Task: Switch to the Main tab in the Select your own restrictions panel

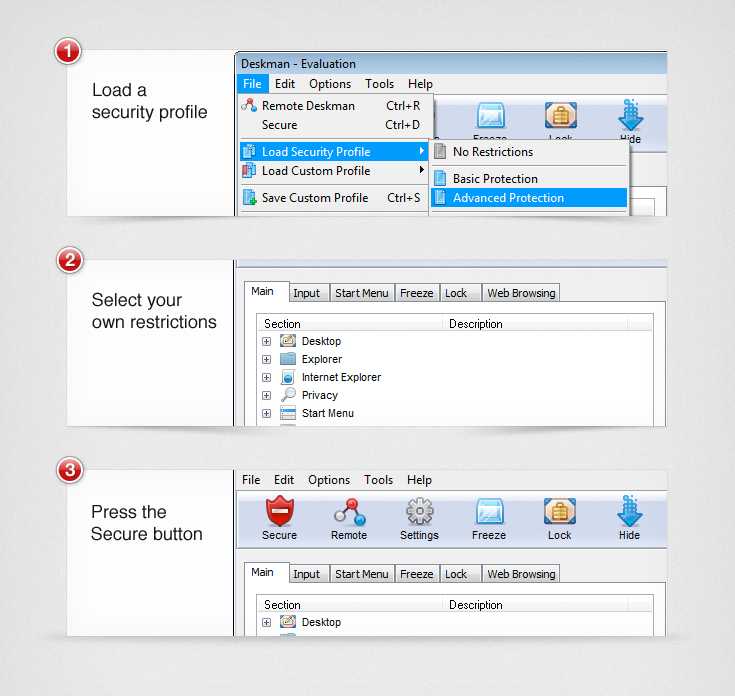Action: pyautogui.click(x=266, y=292)
